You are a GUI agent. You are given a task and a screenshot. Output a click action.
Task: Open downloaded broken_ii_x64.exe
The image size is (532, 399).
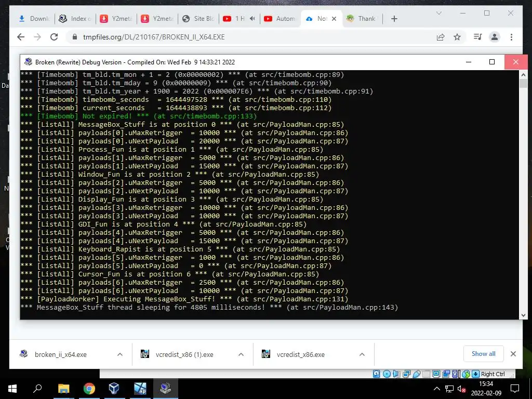point(60,354)
